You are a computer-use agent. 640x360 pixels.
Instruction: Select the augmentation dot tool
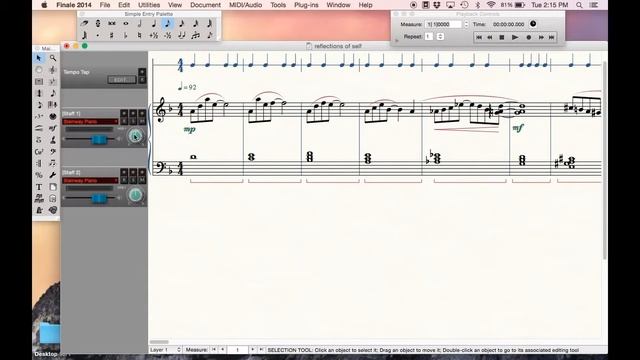(98, 36)
